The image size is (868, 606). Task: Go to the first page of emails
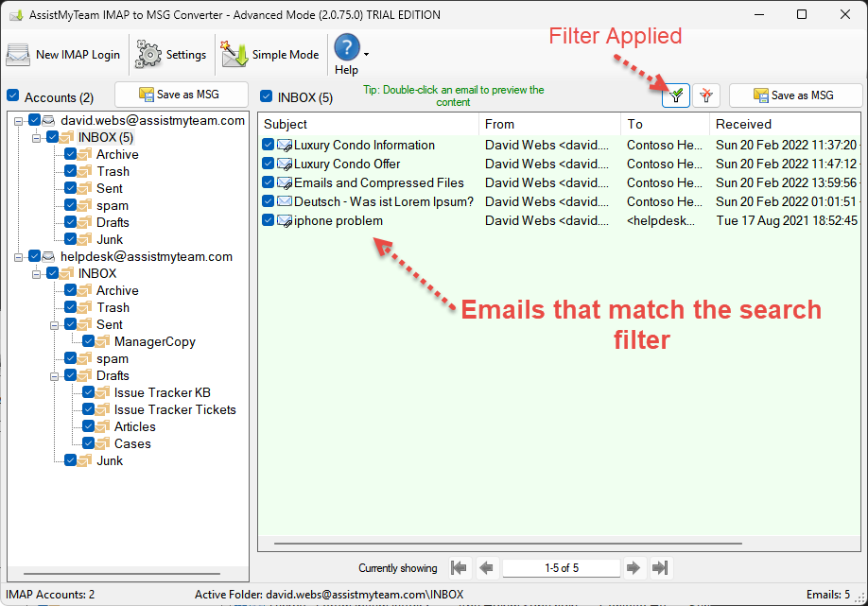pyautogui.click(x=460, y=568)
